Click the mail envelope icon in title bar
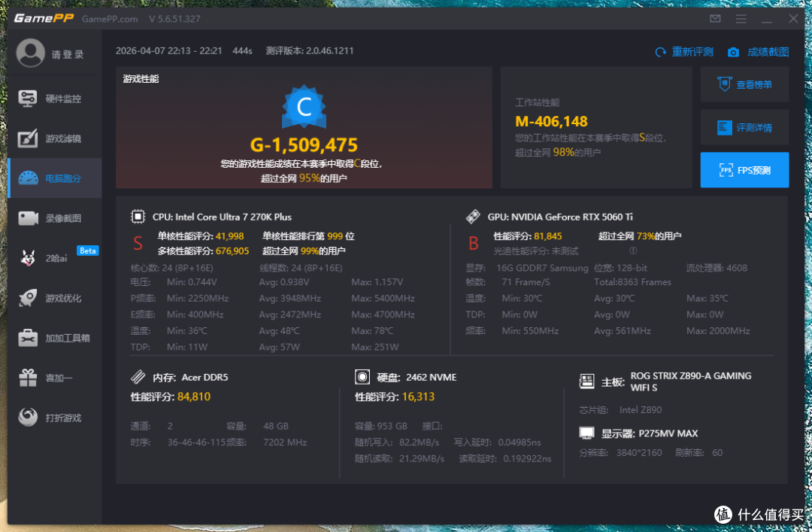Viewport: 812px width, 532px height. click(715, 19)
